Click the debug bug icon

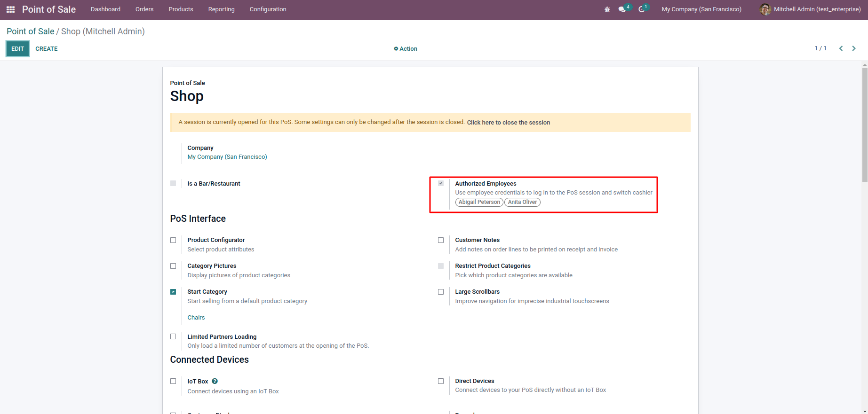point(607,9)
